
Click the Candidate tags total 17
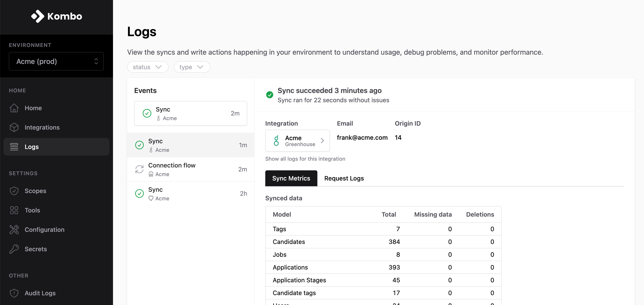pyautogui.click(x=396, y=293)
